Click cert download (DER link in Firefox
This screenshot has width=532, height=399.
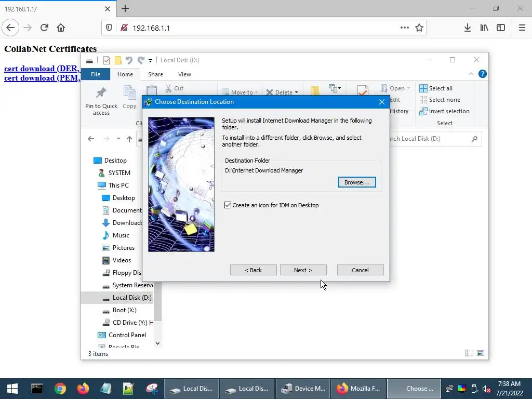point(43,69)
